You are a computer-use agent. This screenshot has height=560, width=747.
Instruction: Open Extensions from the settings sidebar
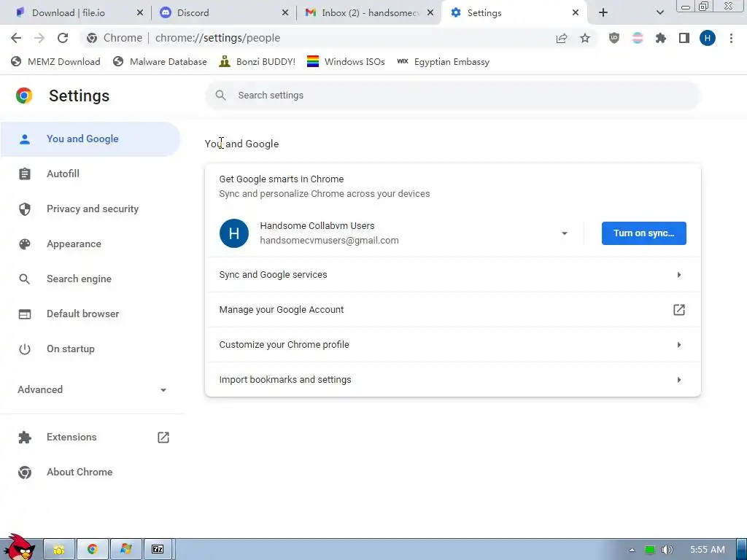point(90,437)
